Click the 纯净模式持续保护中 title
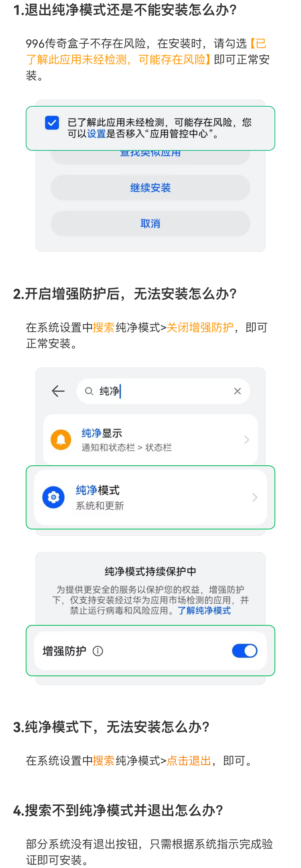 [150, 571]
